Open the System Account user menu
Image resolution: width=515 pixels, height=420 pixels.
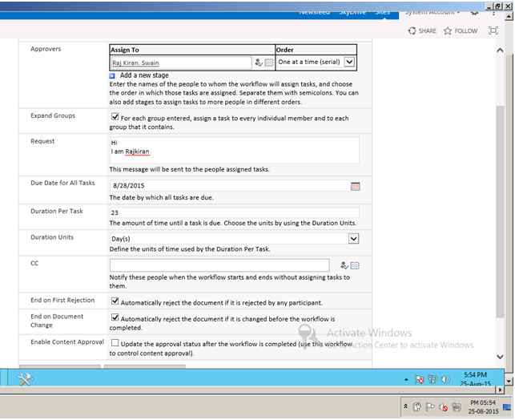coord(433,13)
